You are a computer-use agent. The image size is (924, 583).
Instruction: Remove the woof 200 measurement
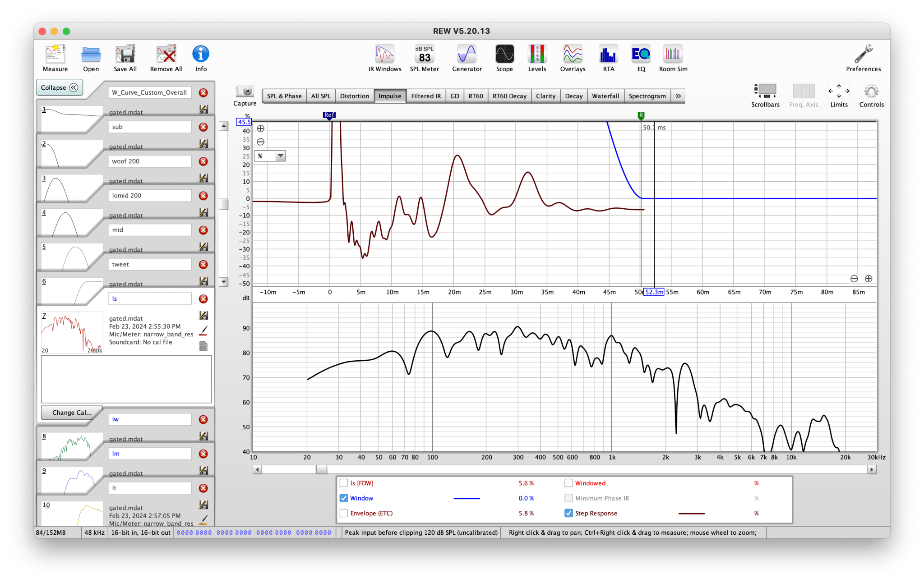point(203,161)
